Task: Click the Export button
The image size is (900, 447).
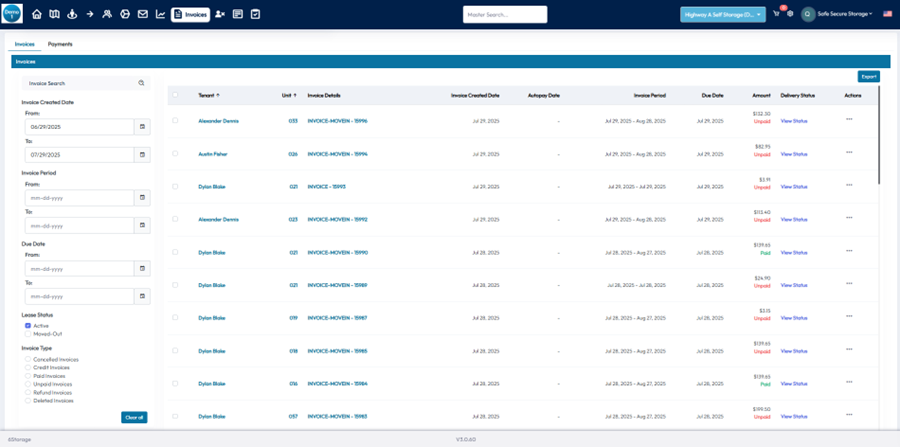Action: (868, 76)
